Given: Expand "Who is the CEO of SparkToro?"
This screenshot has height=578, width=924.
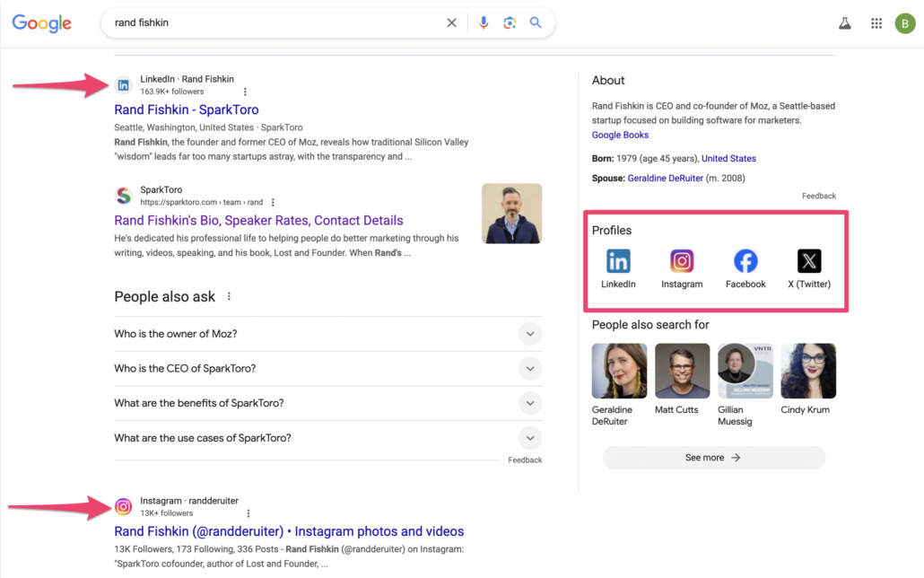Looking at the screenshot, I should pyautogui.click(x=530, y=369).
